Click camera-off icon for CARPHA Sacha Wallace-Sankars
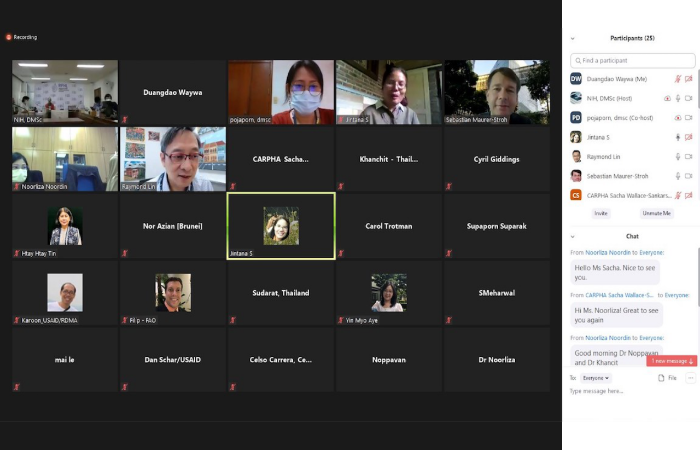This screenshot has width=700, height=450. (x=689, y=195)
